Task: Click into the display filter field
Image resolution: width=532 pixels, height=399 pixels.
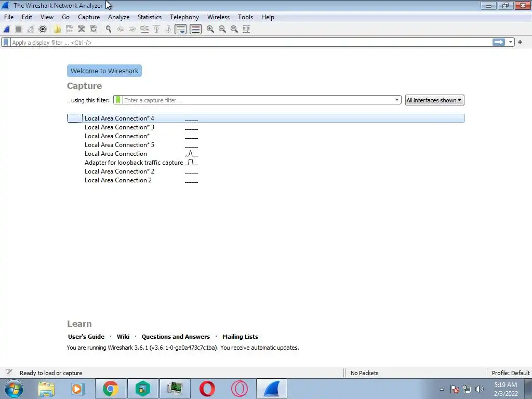Action: click(251, 43)
